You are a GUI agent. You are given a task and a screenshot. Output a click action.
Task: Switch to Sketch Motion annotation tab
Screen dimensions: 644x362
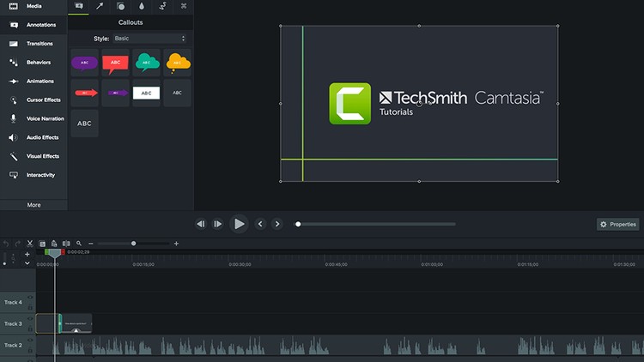(x=162, y=6)
